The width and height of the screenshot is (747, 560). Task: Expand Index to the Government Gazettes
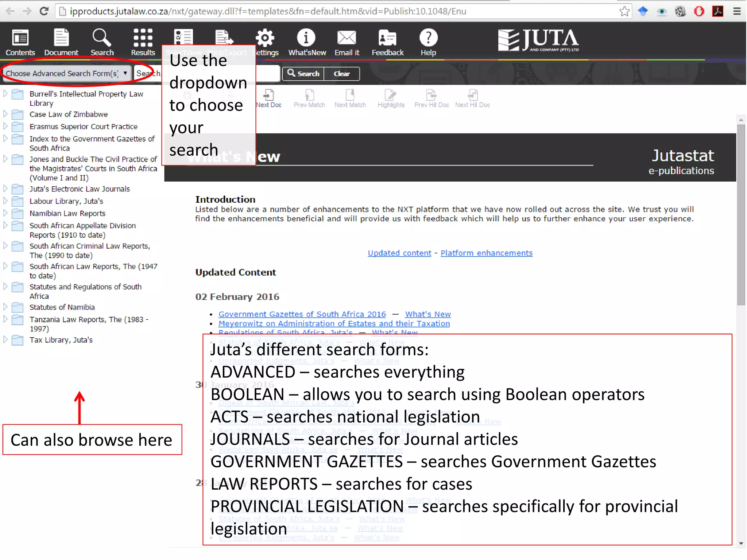tap(5, 138)
